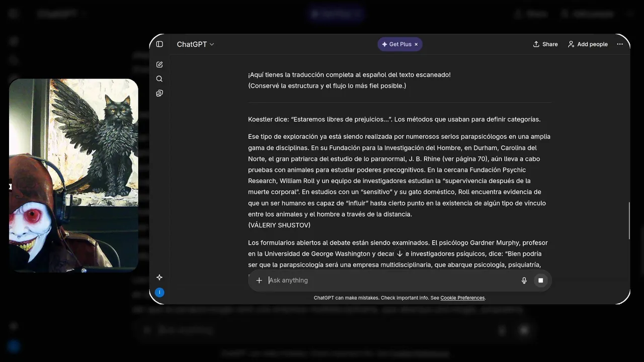Open the ChatGPT model selector dropdown
This screenshot has width=644, height=362.
pos(195,44)
